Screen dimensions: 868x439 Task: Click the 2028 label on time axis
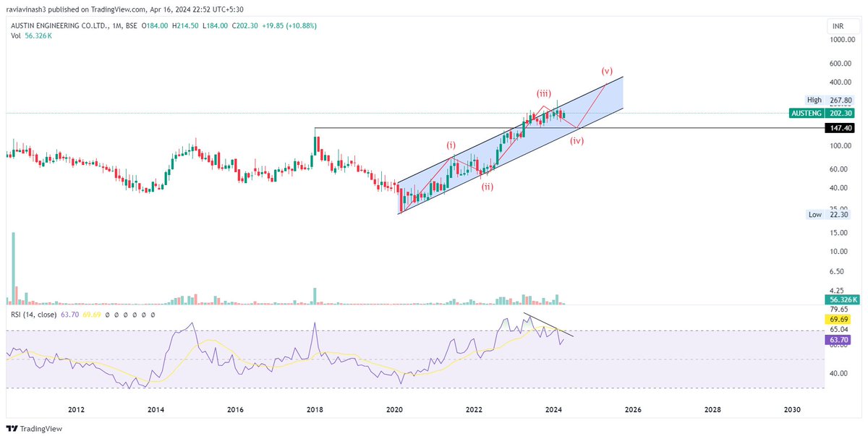point(712,409)
